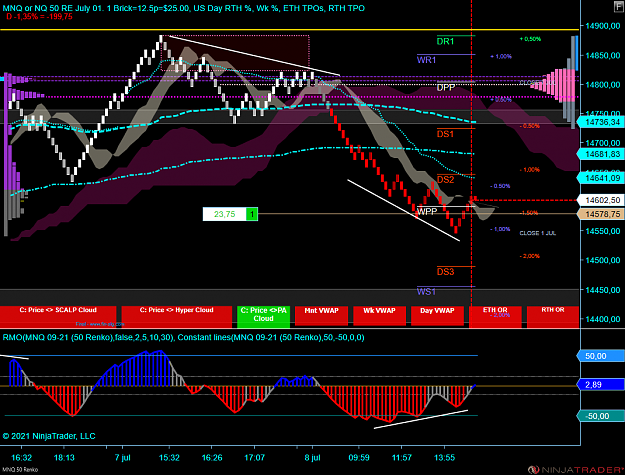Click the DS2 pivot label

coord(445,180)
